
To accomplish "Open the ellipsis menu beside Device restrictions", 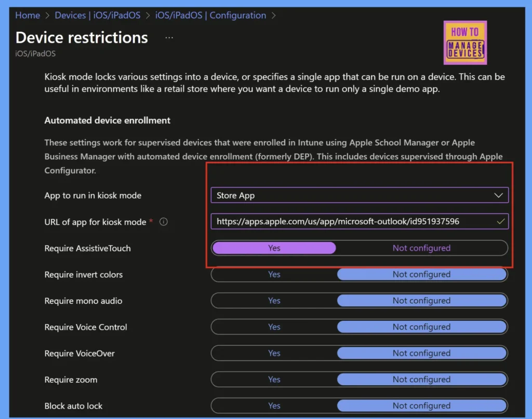I will coord(169,37).
